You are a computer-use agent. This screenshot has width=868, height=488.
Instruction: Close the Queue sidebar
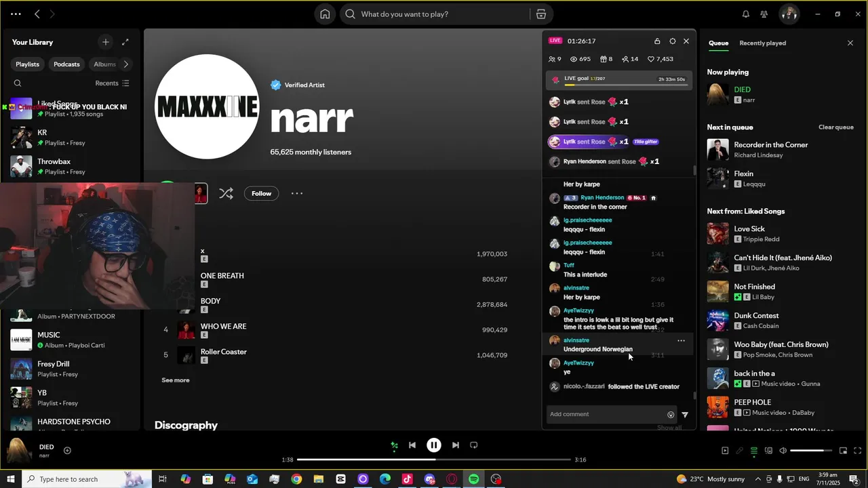tap(850, 43)
